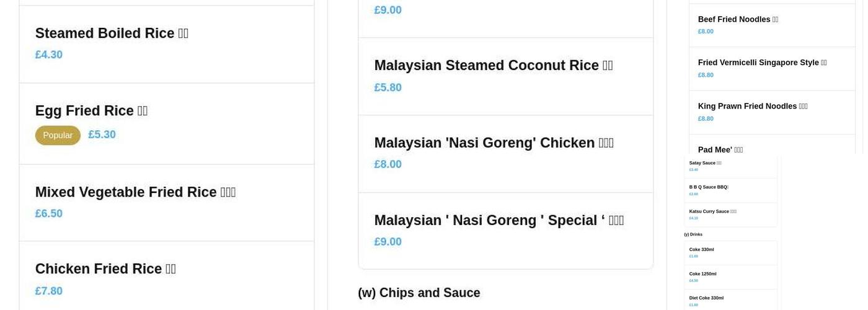Click the Satay Sauce item

(x=705, y=163)
